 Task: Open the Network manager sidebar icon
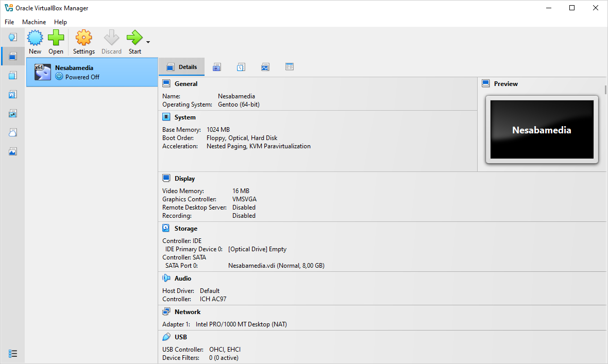(12, 113)
